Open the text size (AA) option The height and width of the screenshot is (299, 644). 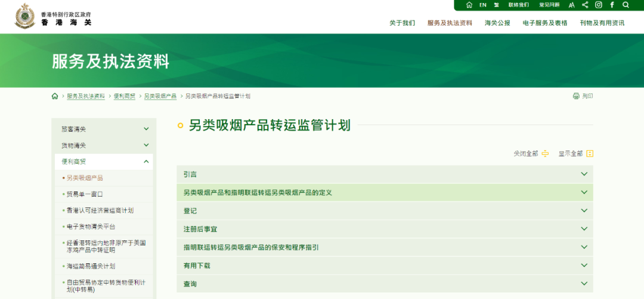571,5
